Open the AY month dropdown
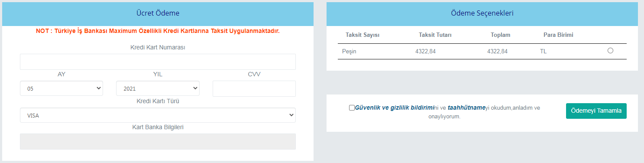Viewport: 644px width, 163px height. pos(61,88)
